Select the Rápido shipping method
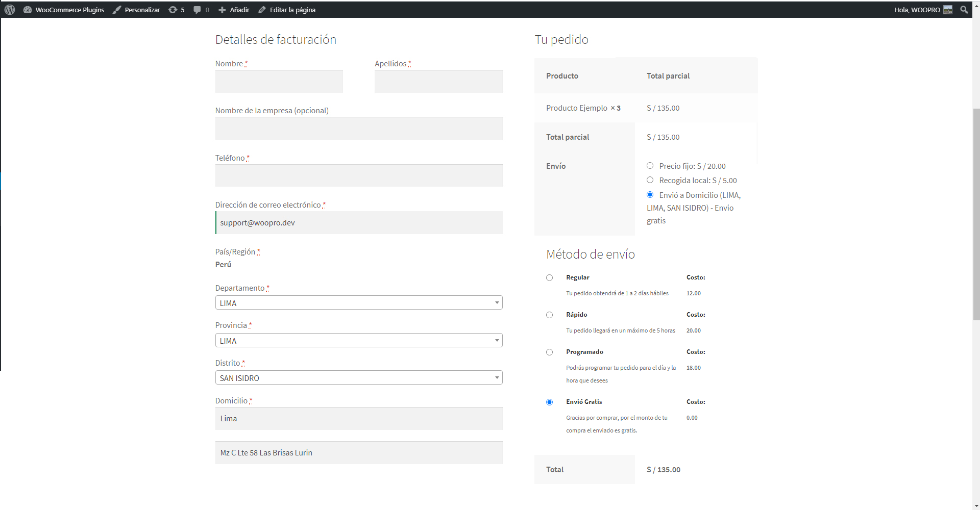 [549, 315]
